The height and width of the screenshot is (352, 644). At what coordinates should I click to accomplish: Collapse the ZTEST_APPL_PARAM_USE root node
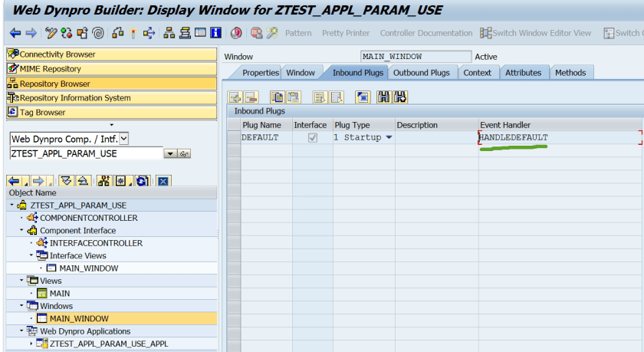coord(12,205)
